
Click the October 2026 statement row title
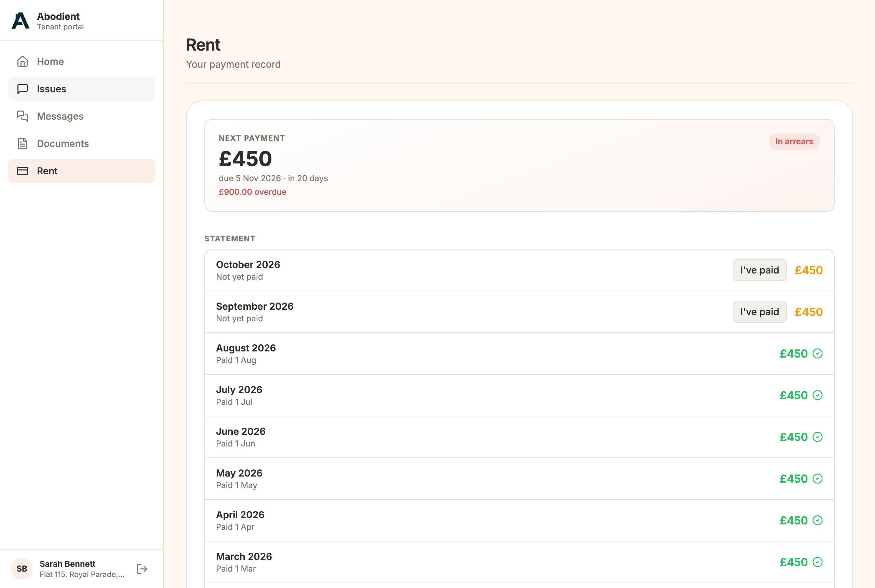click(x=248, y=264)
